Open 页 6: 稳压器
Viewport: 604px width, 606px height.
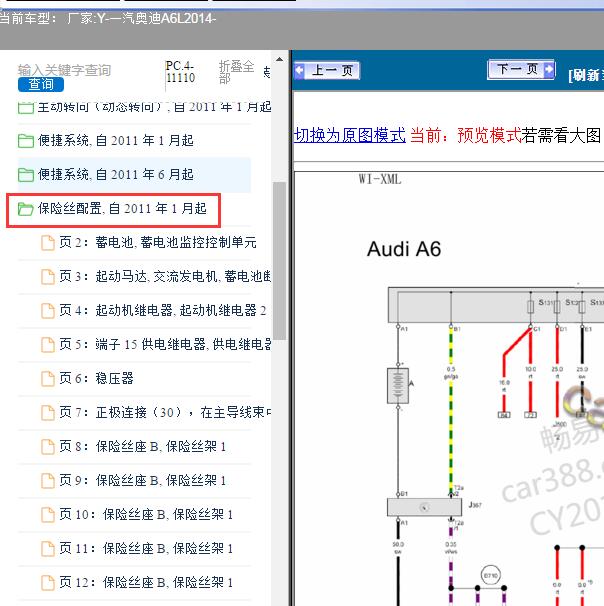tap(96, 378)
